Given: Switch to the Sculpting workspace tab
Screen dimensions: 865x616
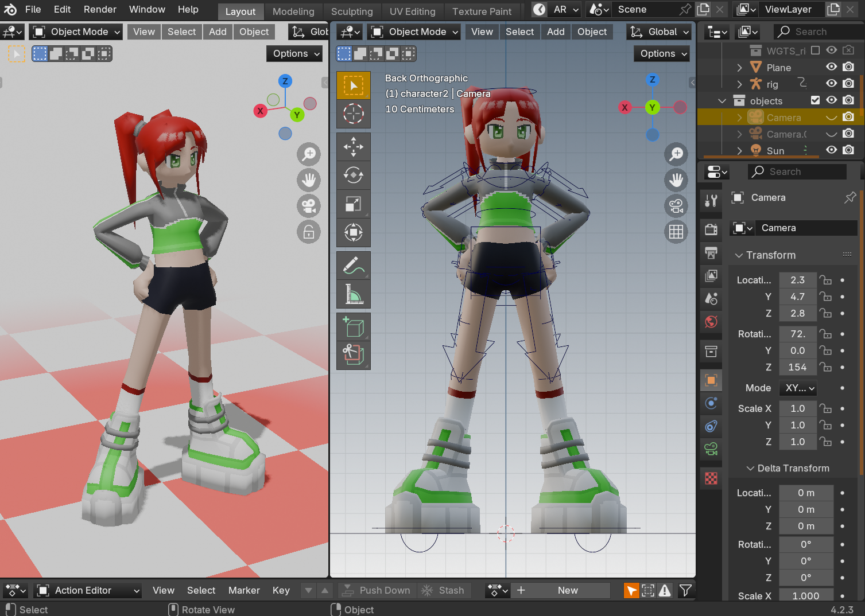Looking at the screenshot, I should click(x=352, y=11).
